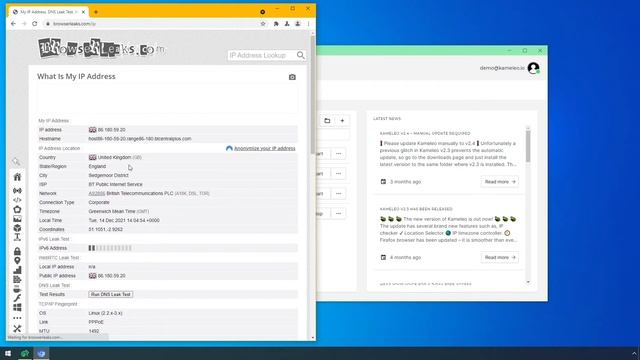Open the Chrome extensions puzzle icon
The height and width of the screenshot is (360, 640).
[x=276, y=24]
